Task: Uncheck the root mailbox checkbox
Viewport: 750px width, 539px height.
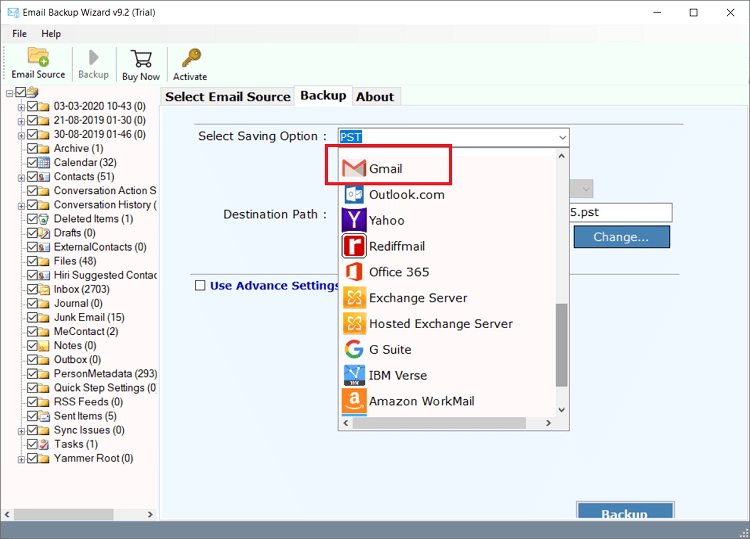Action: click(x=21, y=92)
